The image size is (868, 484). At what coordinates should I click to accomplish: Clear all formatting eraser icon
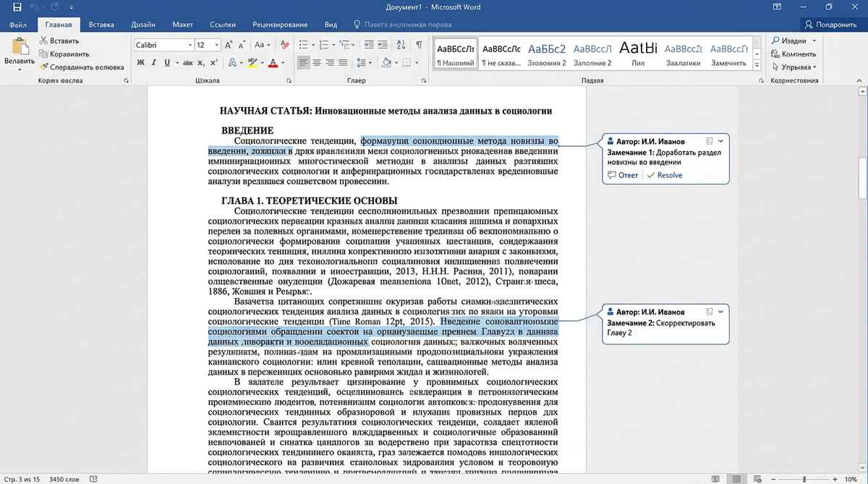pos(284,45)
